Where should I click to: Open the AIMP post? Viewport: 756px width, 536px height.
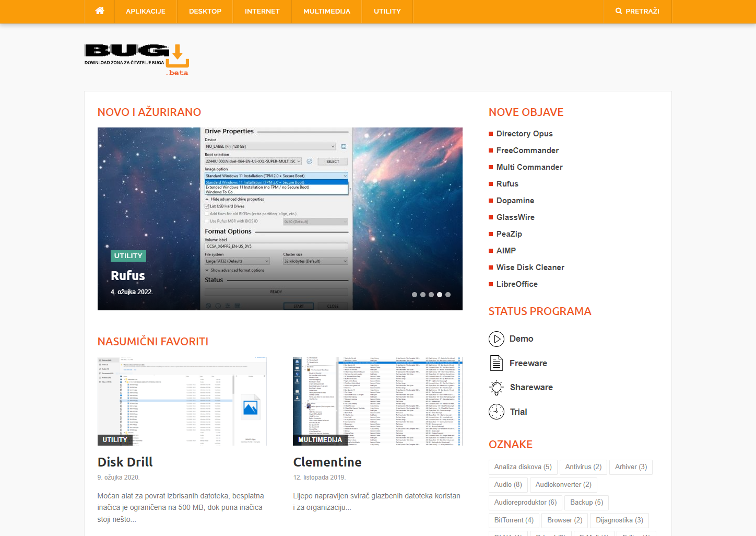(x=506, y=251)
